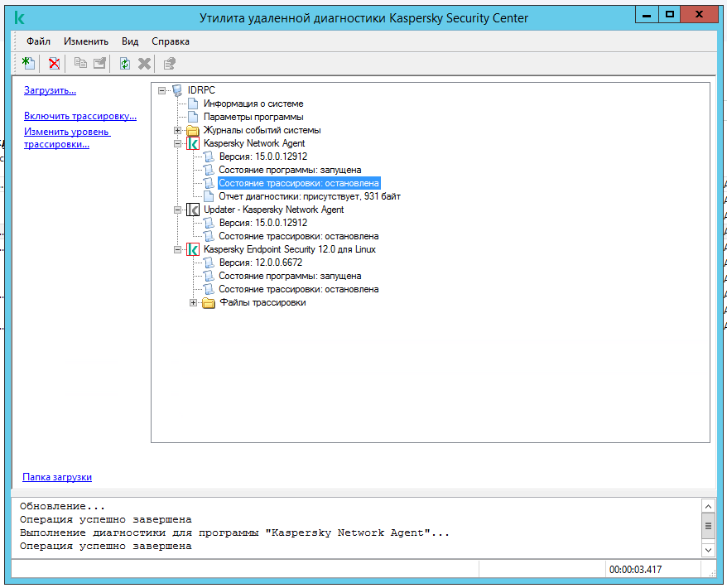This screenshot has width=727, height=588.
Task: Click the properties icon at toolbar end
Action: coord(170,63)
